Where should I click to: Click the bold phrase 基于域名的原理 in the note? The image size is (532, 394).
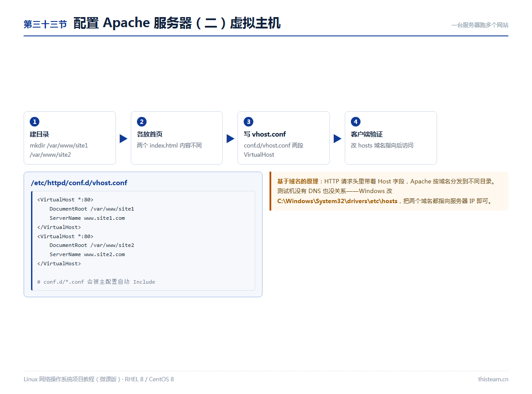pos(298,181)
